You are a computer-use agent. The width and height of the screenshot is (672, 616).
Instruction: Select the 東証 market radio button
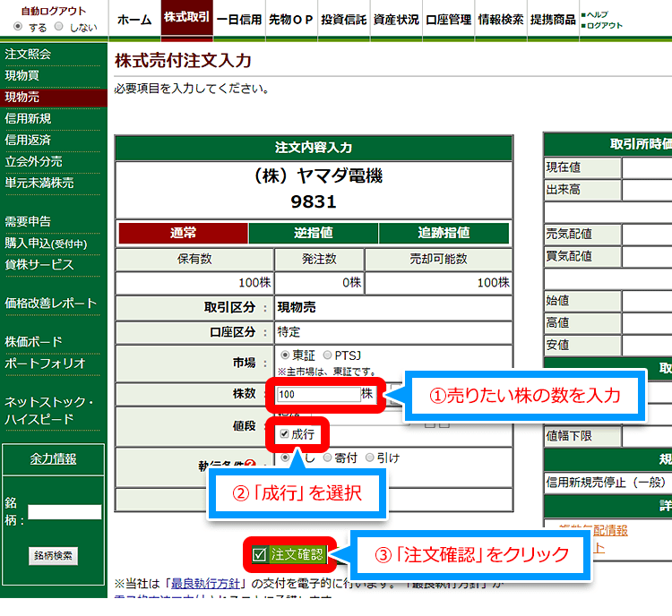pos(285,355)
